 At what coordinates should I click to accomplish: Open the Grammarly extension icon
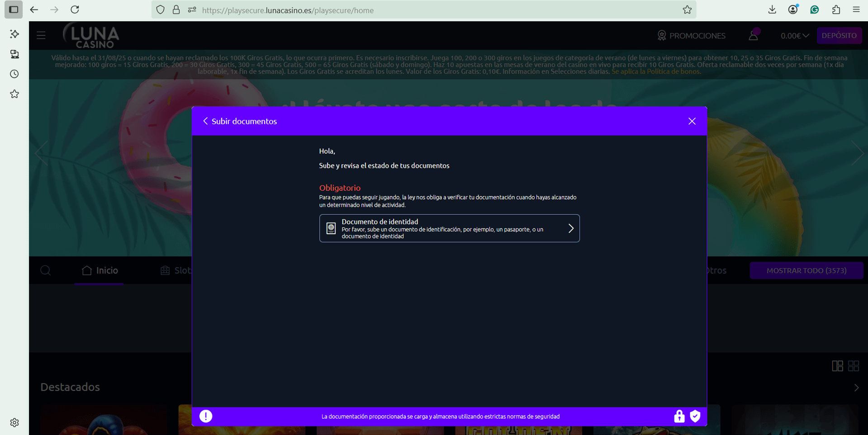pos(815,9)
